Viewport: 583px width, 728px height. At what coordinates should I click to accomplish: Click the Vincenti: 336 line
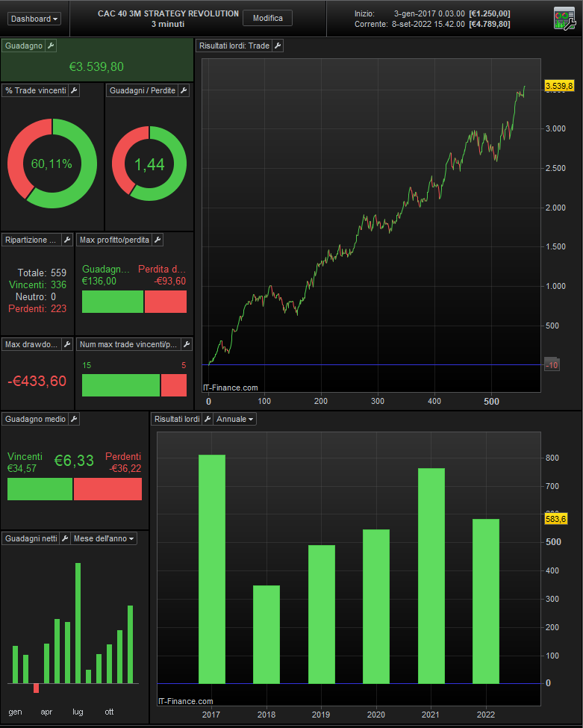coord(37,284)
